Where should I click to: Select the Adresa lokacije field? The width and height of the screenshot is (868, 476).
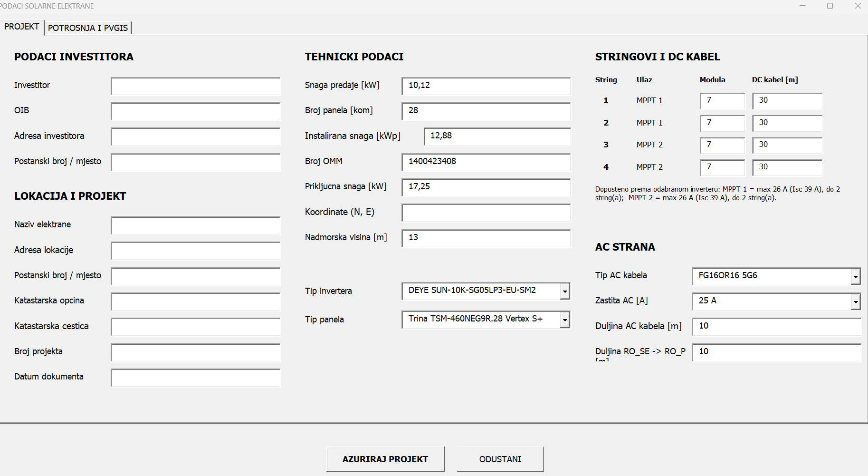tap(196, 251)
